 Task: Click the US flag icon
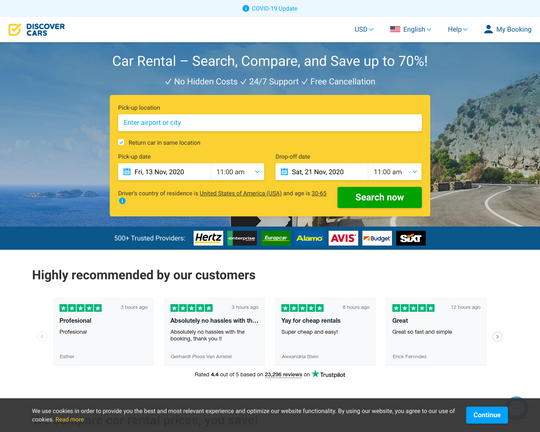(395, 29)
